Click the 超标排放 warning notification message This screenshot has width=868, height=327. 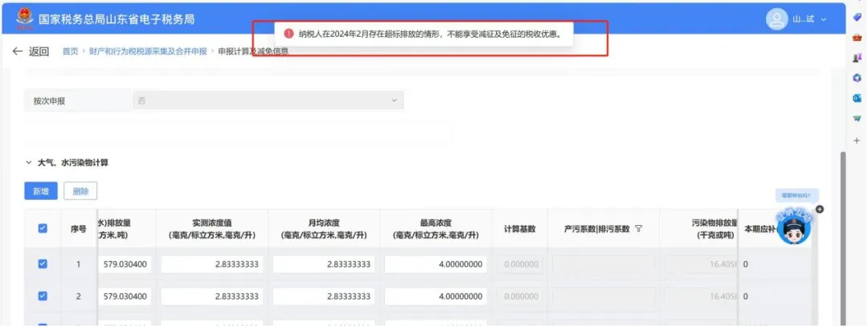pyautogui.click(x=423, y=34)
